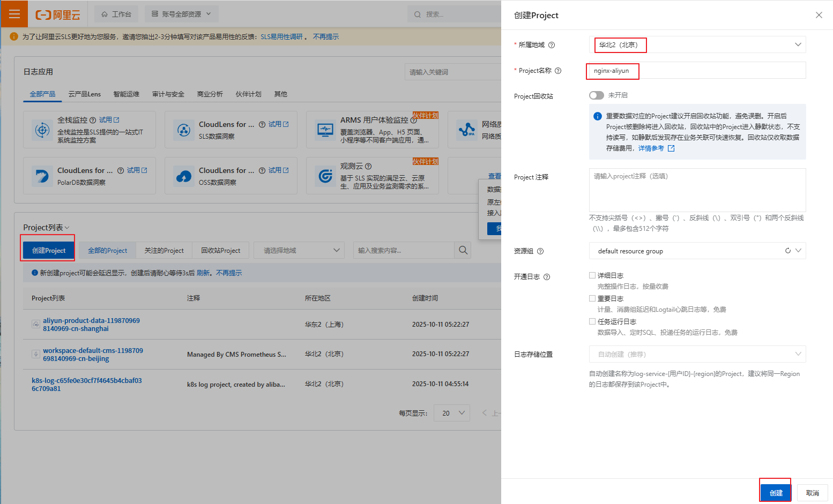The height and width of the screenshot is (504, 833).
Task: Select the 全部产品 tab
Action: point(42,94)
